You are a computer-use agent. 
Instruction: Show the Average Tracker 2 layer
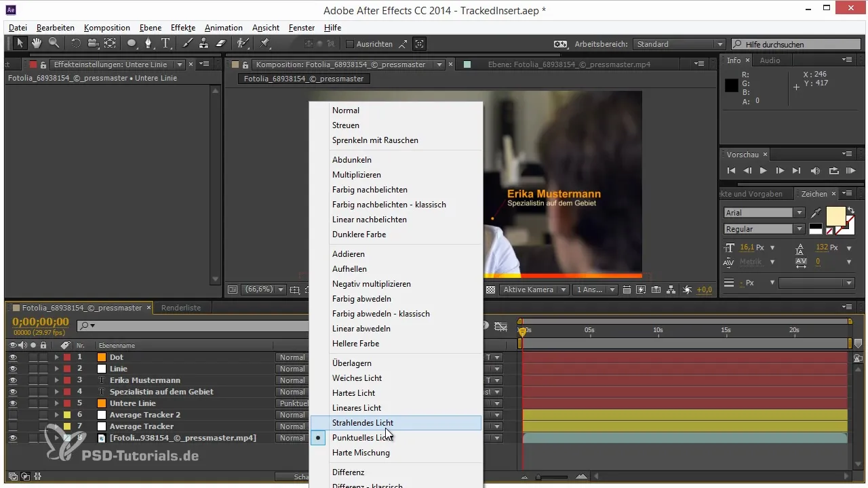[13, 415]
